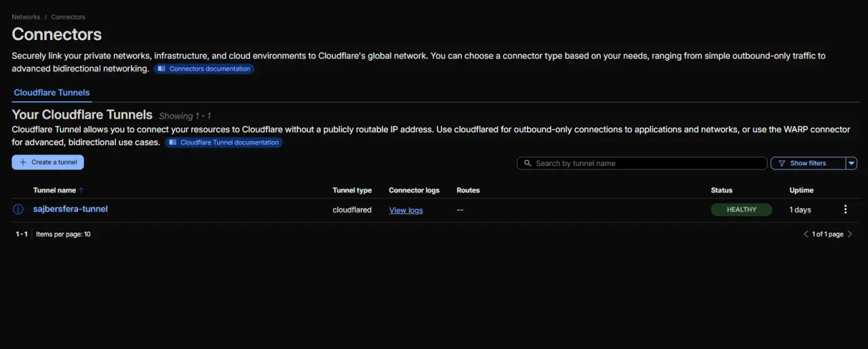The width and height of the screenshot is (868, 349).
Task: Click the Showing 1 - 1 text
Action: 184,116
